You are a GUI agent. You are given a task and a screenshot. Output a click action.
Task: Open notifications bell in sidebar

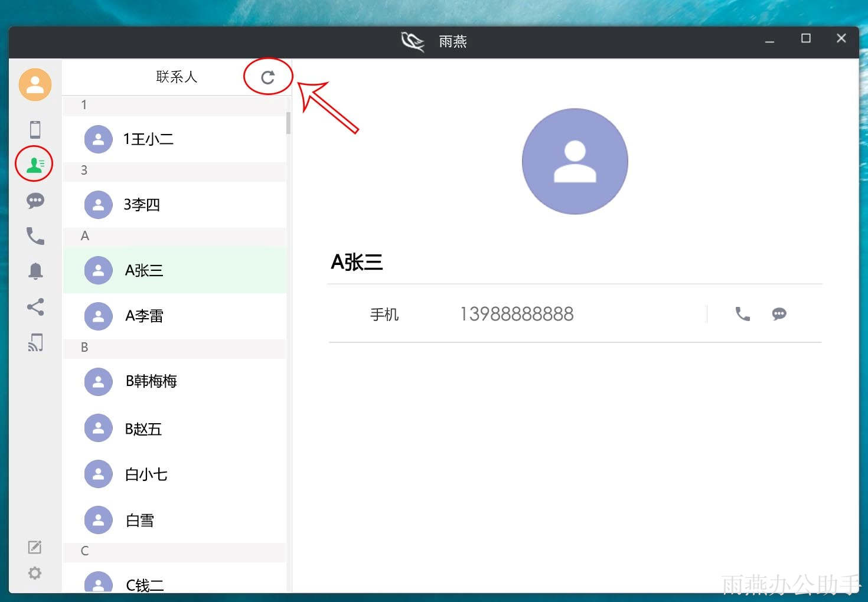pos(35,271)
